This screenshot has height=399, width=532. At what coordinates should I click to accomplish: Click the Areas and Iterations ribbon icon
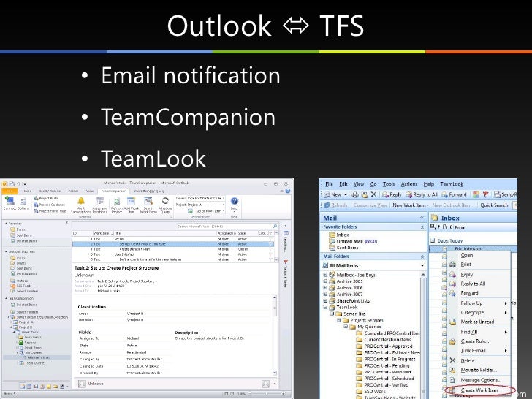(99, 205)
